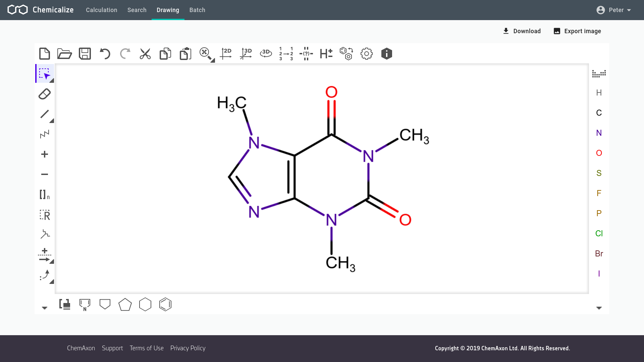Image resolution: width=644 pixels, height=362 pixels.
Task: Pick Oxygen atom O from palette
Action: point(599,153)
